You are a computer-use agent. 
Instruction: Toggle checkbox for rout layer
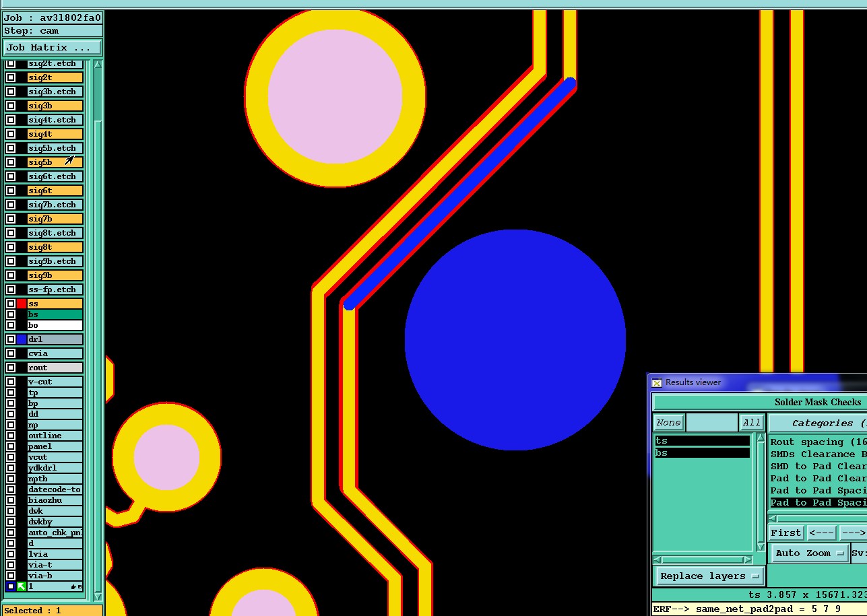[x=11, y=368]
